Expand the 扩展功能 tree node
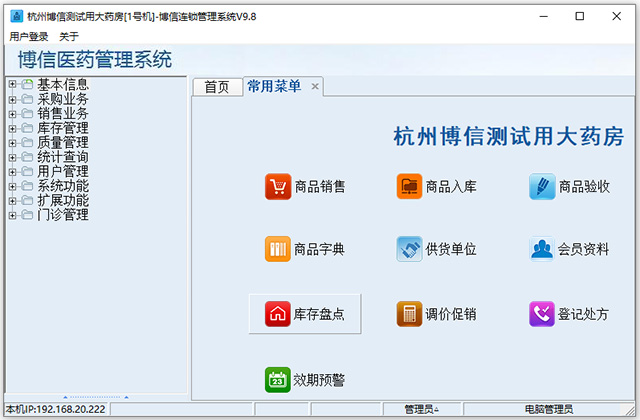Image resolution: width=640 pixels, height=420 pixels. (x=13, y=200)
